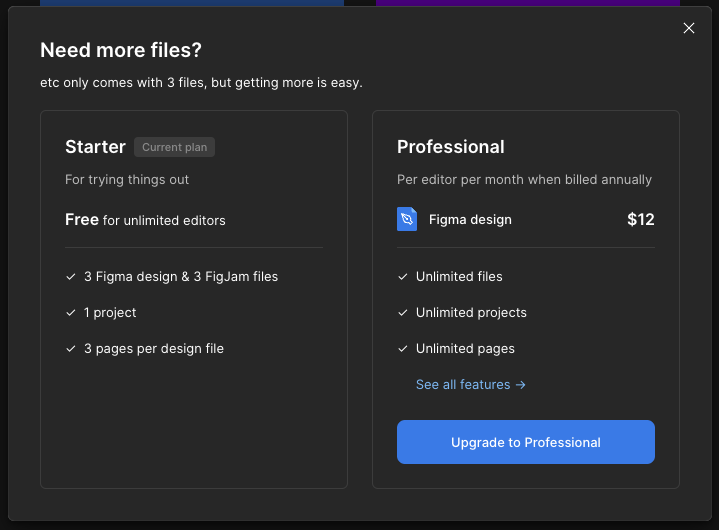Screen dimensions: 719x530
Task: Open the See all features link
Action: pyautogui.click(x=470, y=384)
